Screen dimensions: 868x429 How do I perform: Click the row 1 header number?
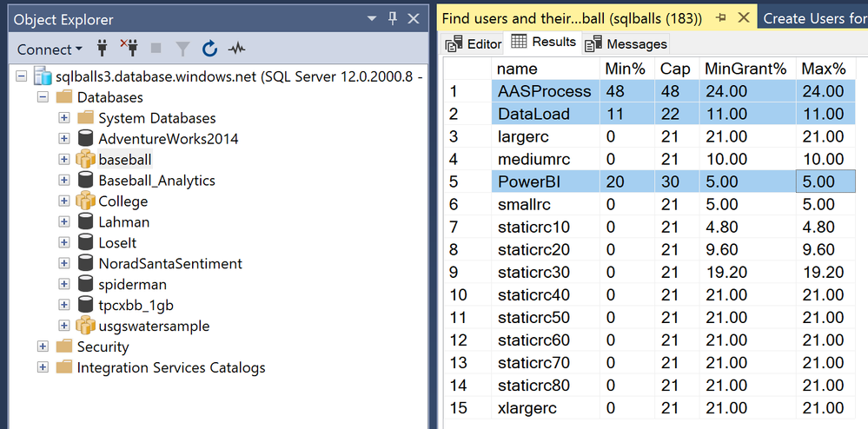pyautogui.click(x=468, y=91)
